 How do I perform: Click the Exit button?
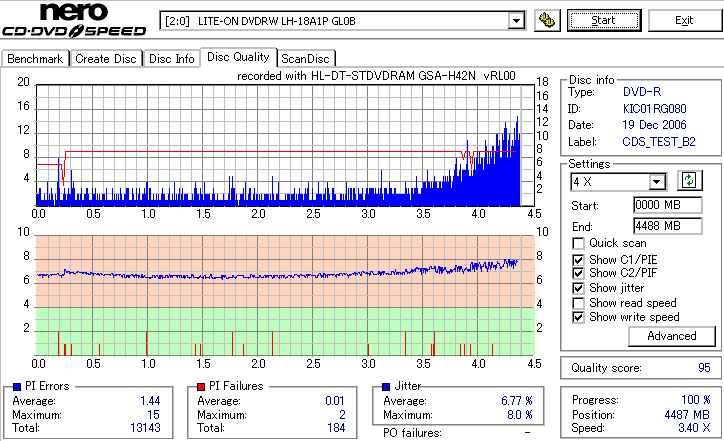tap(684, 20)
